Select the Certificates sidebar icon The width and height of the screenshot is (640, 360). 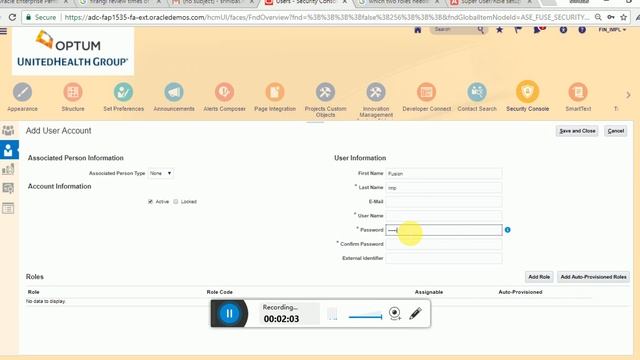click(x=8, y=188)
